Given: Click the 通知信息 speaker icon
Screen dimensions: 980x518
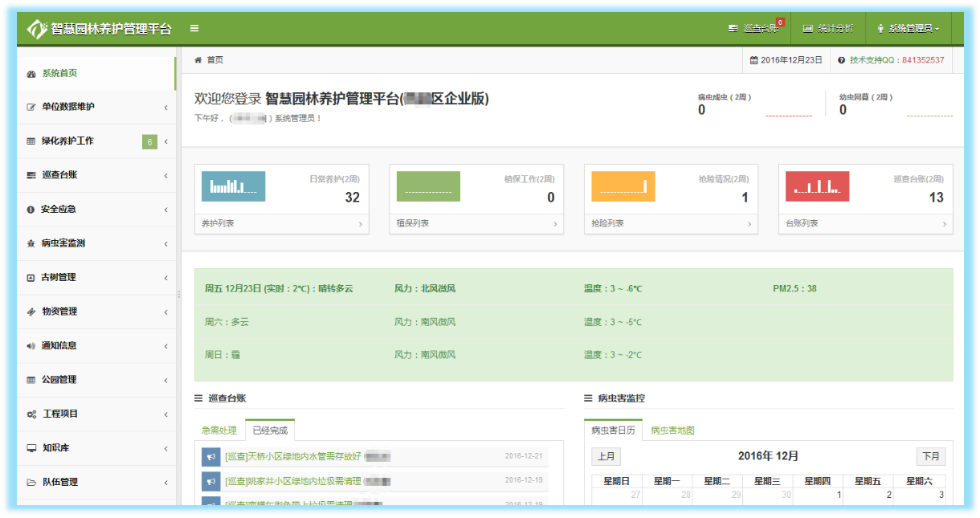Looking at the screenshot, I should [x=31, y=346].
